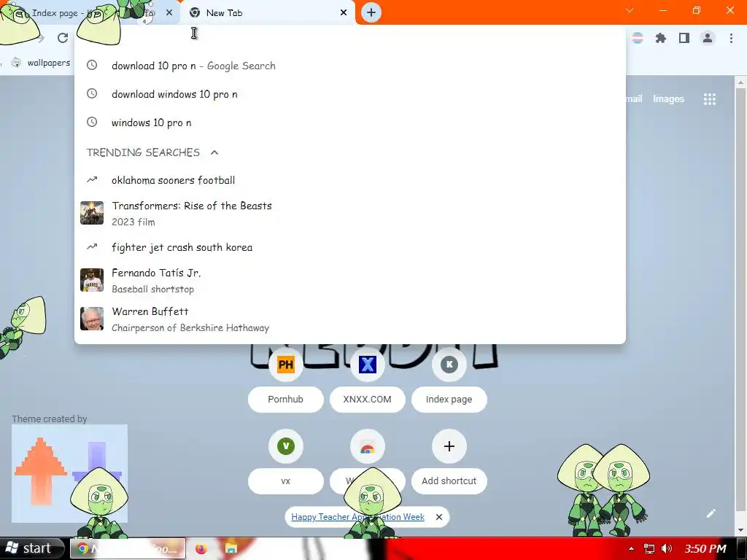The height and width of the screenshot is (560, 747).
Task: Open the network tray icon
Action: [x=649, y=549]
